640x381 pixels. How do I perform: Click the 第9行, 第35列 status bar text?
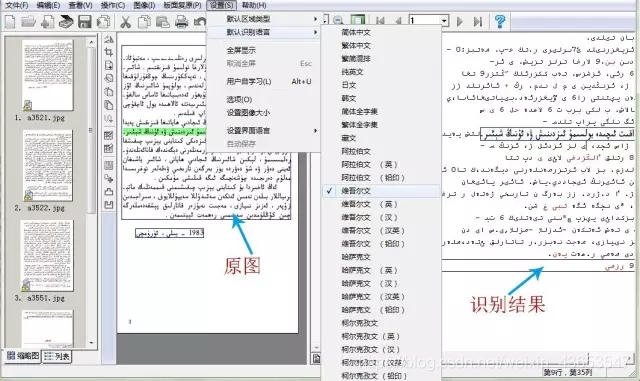[x=568, y=372]
